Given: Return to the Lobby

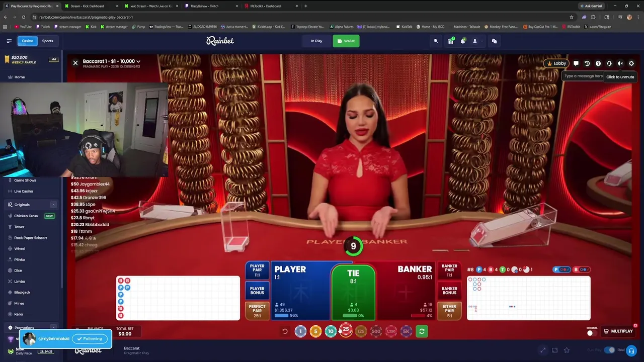Looking at the screenshot, I should point(556,63).
